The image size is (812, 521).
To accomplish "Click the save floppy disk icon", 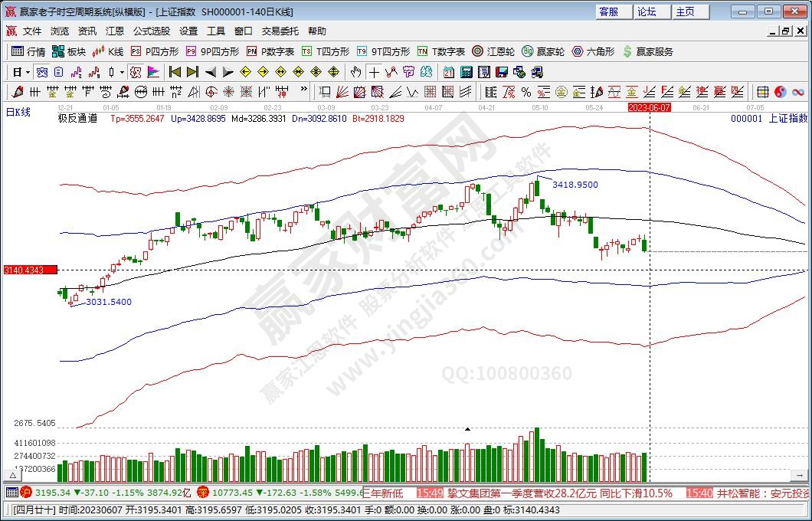I will (502, 72).
